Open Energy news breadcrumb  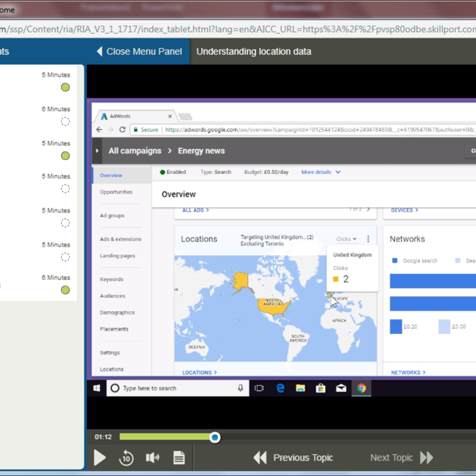pos(201,151)
